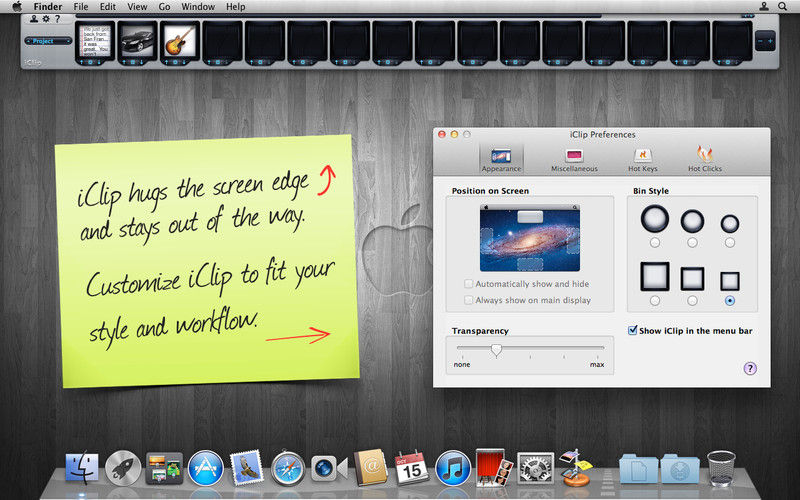
Task: Click the copy-in up arrow under text clip bin
Action: (x=82, y=62)
